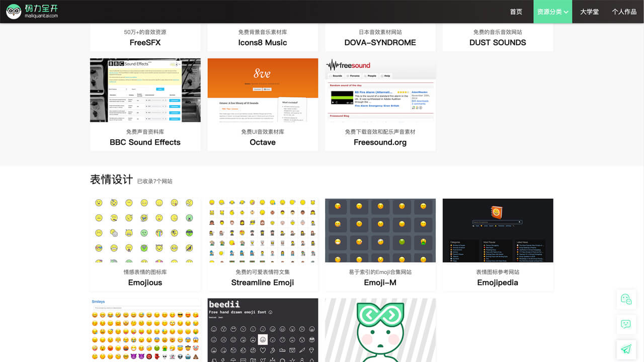Open the 个人作品 nav item
644x362 pixels.
tap(624, 12)
